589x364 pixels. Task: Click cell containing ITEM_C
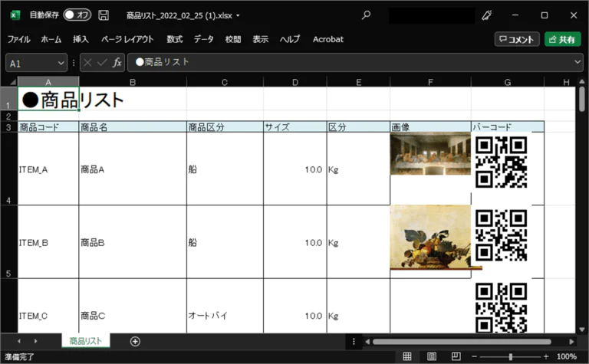(x=48, y=306)
